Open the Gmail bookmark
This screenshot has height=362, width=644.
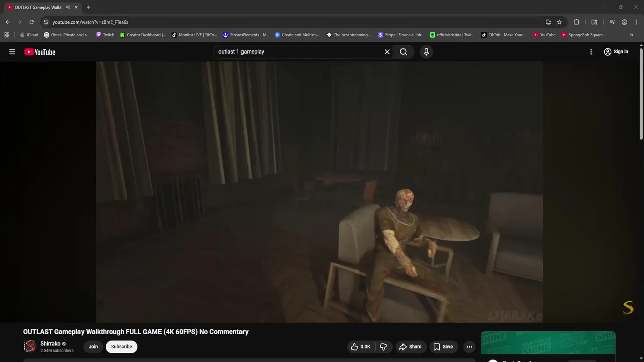pyautogui.click(x=66, y=35)
